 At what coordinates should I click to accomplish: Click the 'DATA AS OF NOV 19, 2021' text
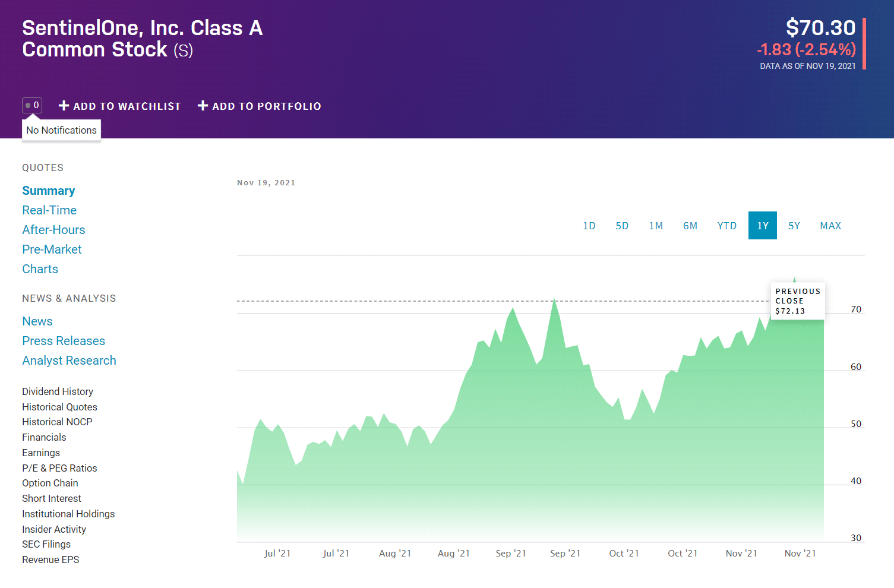click(808, 66)
